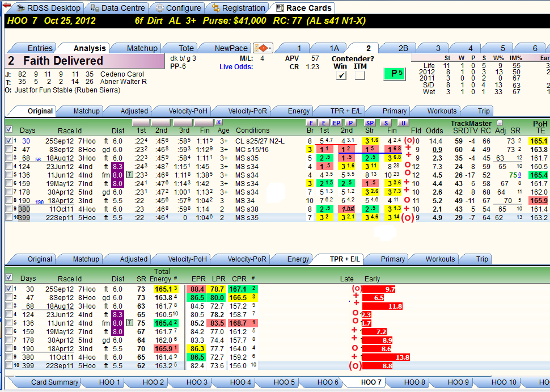Image resolution: width=550 pixels, height=392 pixels.
Task: Click the CPR column header
Action: tap(239, 279)
